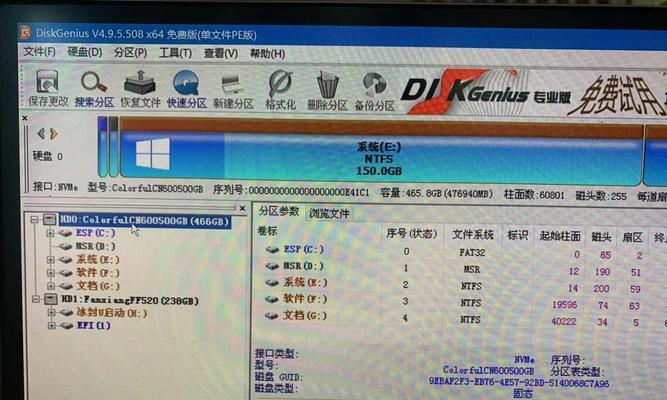Launch the Recover Files (恢复文件) tool
667x400 pixels.
140,89
